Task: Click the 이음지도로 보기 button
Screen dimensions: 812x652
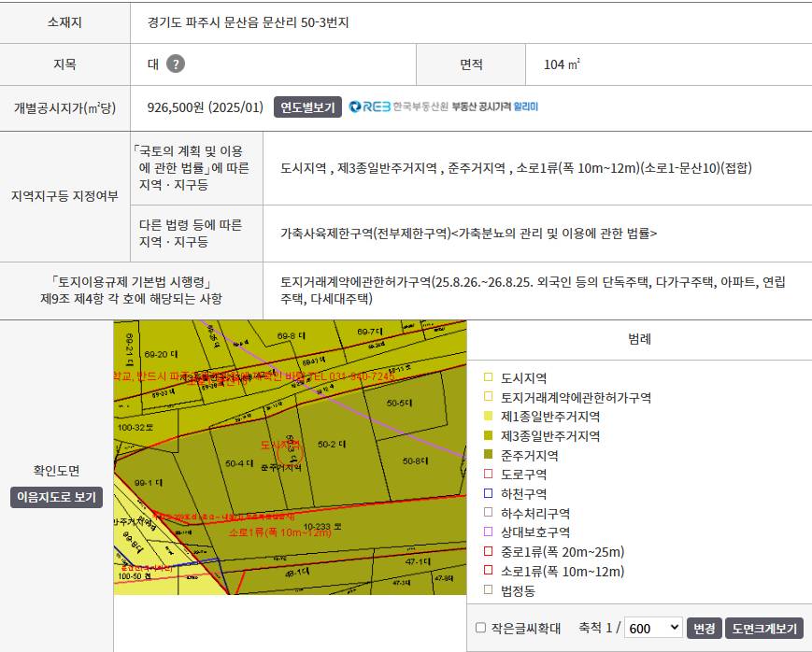Action: (56, 497)
